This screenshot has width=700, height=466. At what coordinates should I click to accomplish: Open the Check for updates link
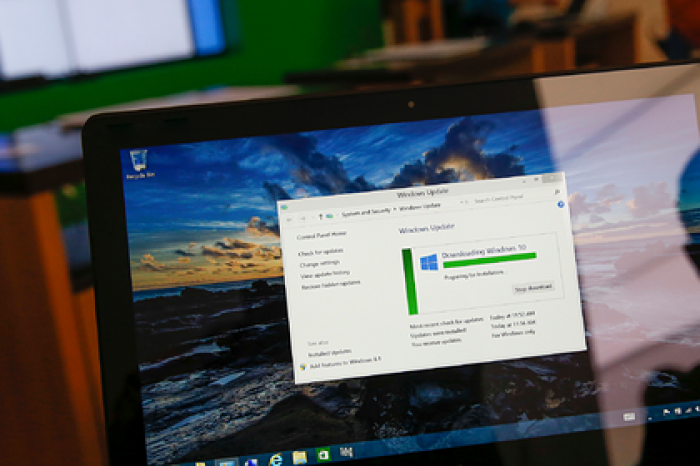[x=321, y=253]
